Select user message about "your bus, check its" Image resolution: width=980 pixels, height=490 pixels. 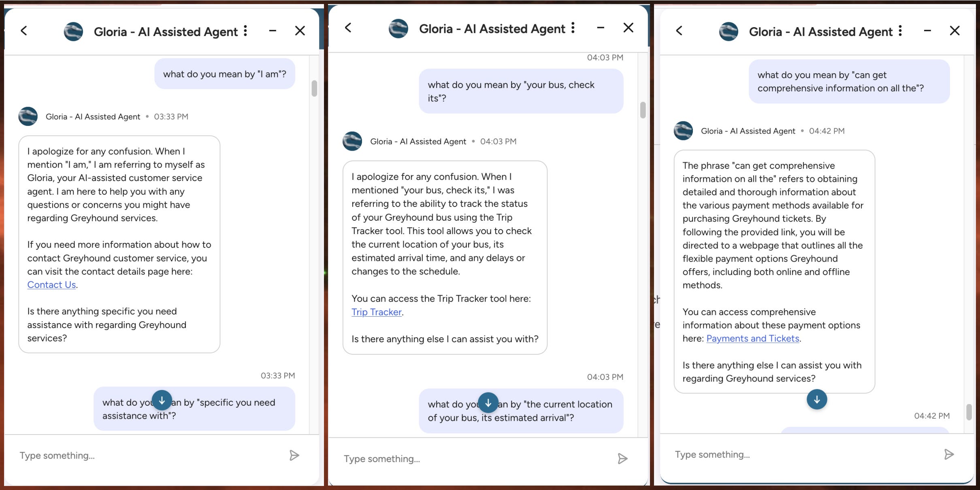click(x=521, y=91)
